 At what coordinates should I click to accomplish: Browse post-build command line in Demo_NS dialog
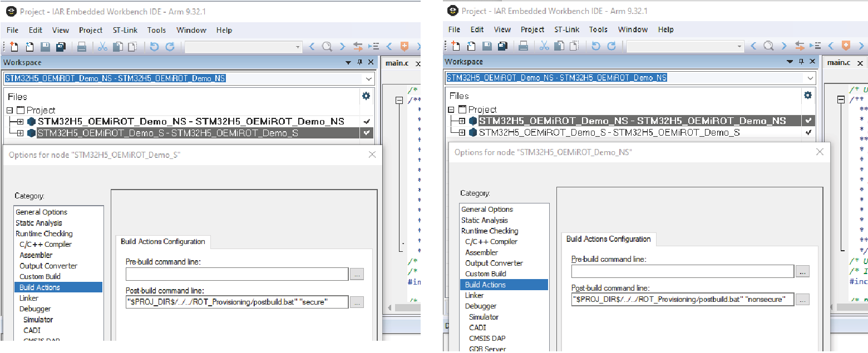(x=802, y=300)
